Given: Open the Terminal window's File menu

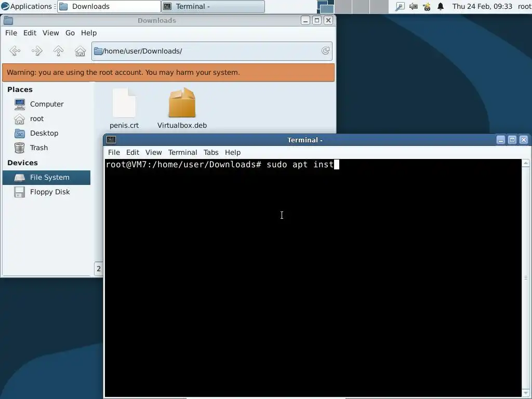Looking at the screenshot, I should pyautogui.click(x=114, y=152).
